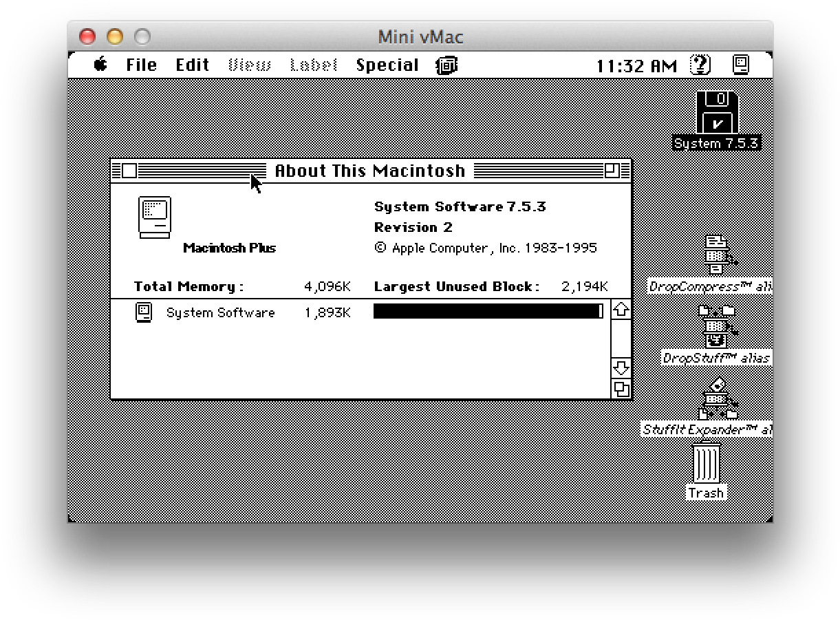The height and width of the screenshot is (620, 840).
Task: Minimize Mini vMac with the yellow button
Action: [115, 36]
